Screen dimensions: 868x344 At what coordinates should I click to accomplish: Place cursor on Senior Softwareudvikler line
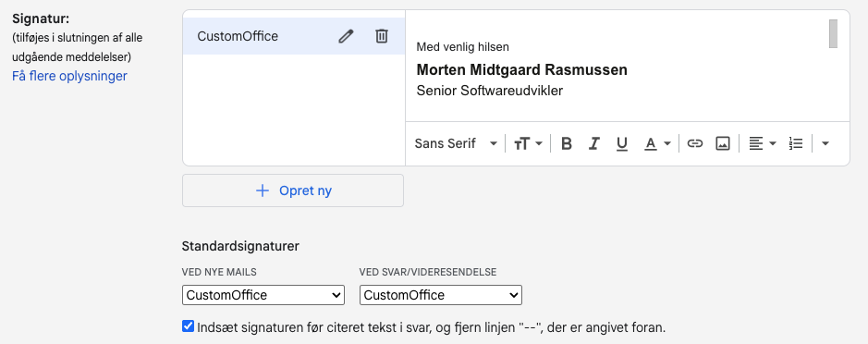pos(489,91)
